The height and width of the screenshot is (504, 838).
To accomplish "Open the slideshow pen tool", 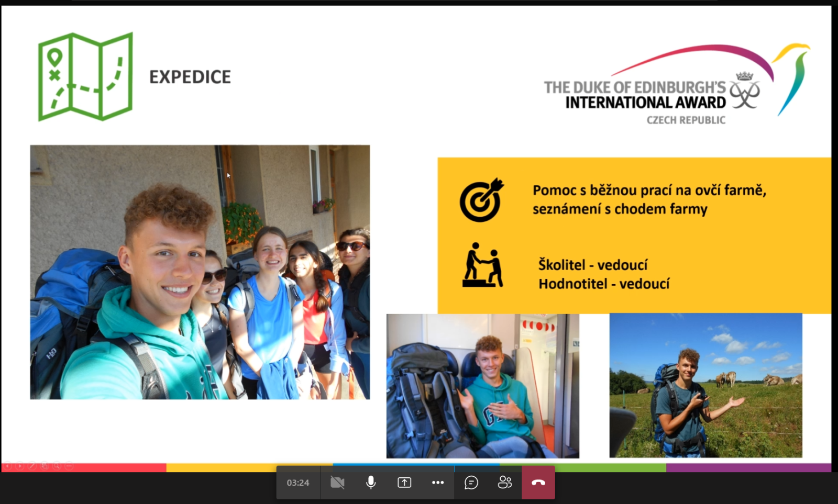I will click(x=32, y=465).
